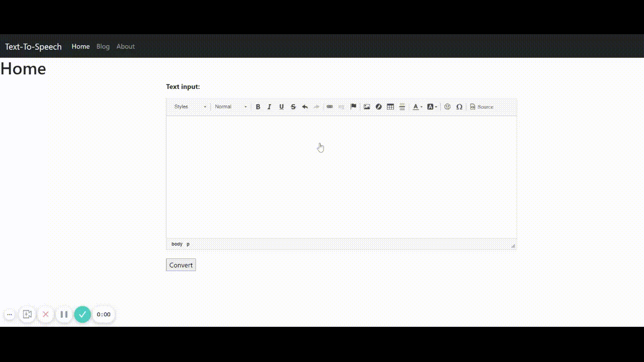The width and height of the screenshot is (644, 362).
Task: Open the Smiley emoticon picker
Action: [447, 107]
